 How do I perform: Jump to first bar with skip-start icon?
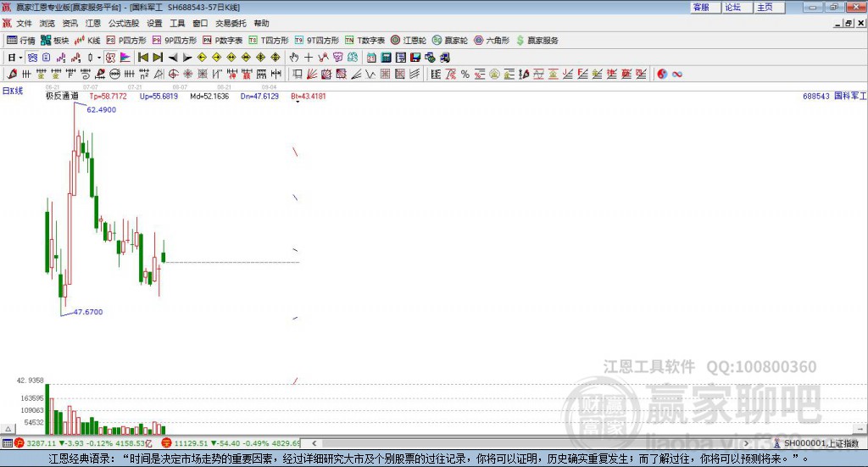pyautogui.click(x=142, y=58)
